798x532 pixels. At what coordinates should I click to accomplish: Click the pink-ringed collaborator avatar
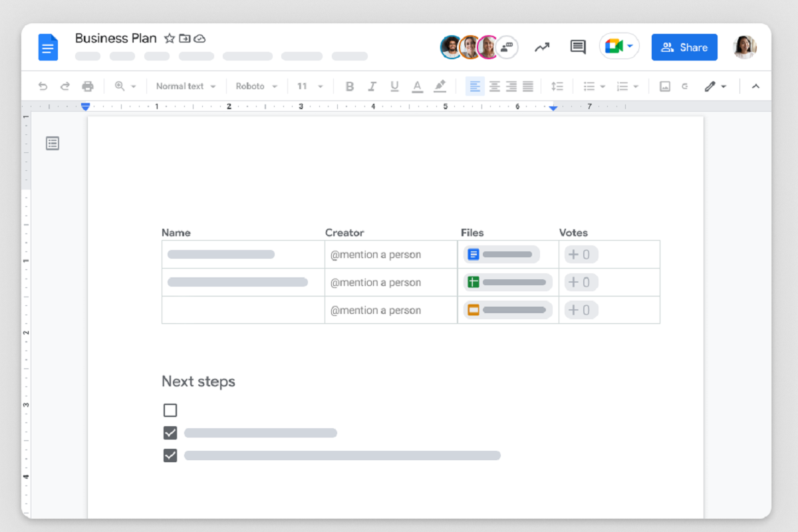[x=488, y=47]
